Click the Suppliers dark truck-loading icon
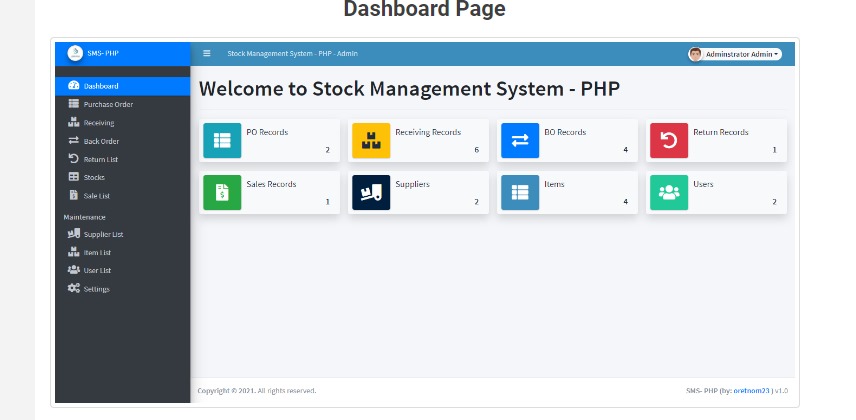Image resolution: width=856 pixels, height=420 pixels. (x=371, y=192)
